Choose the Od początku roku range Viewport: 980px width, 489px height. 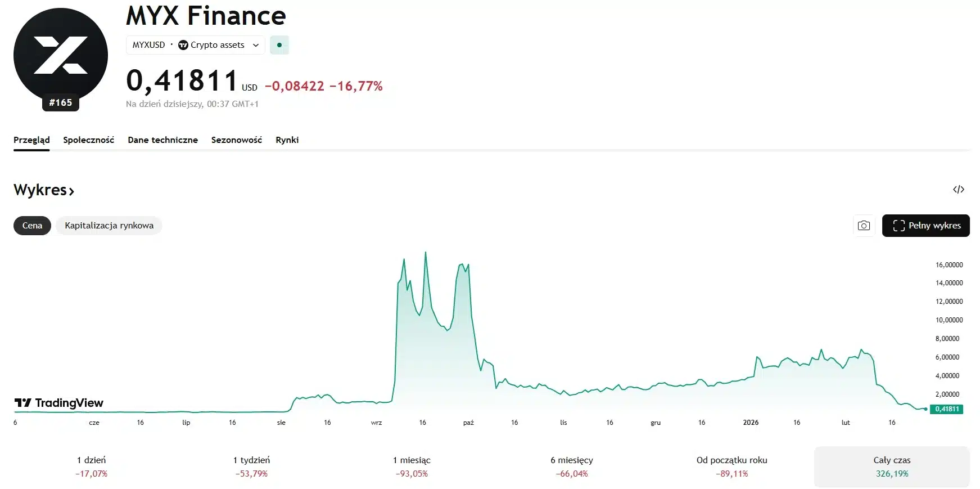coord(731,466)
